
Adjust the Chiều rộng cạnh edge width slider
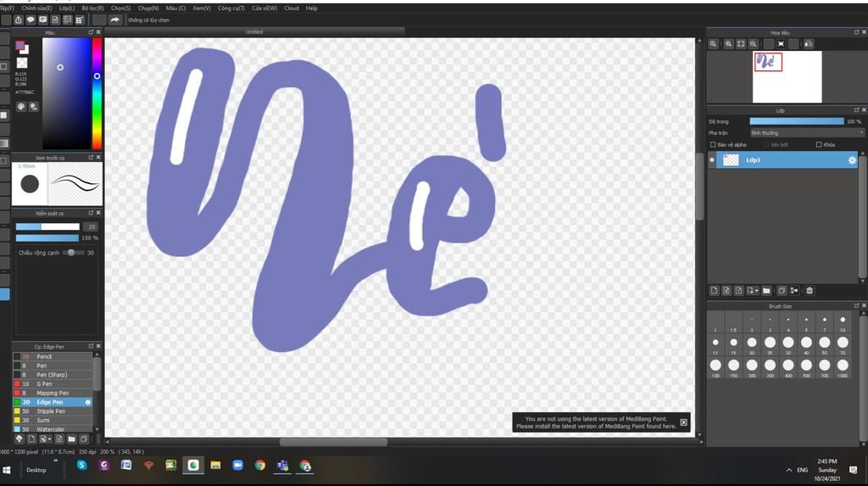73,253
